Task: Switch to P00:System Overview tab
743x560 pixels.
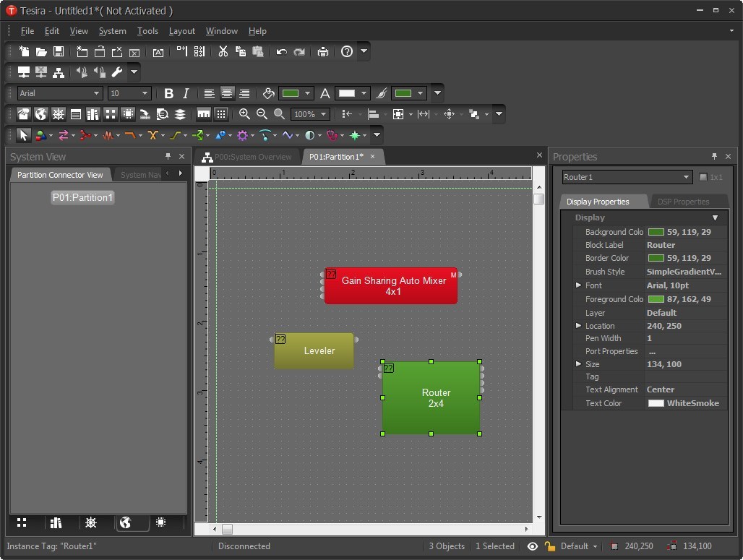Action: pos(246,157)
